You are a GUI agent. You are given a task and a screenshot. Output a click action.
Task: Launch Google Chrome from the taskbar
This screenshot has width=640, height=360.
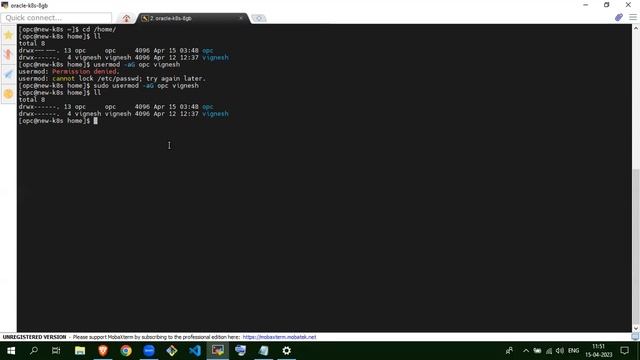point(126,351)
